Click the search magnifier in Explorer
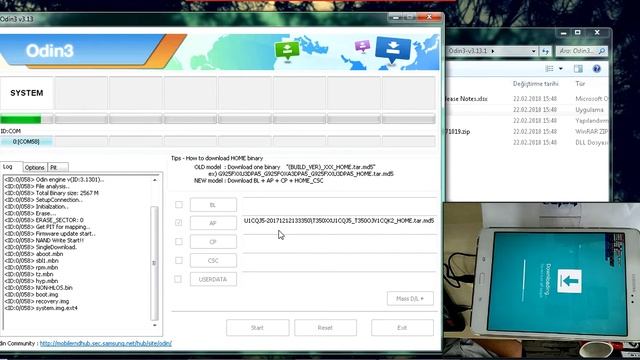The height and width of the screenshot is (360, 640). tap(602, 51)
